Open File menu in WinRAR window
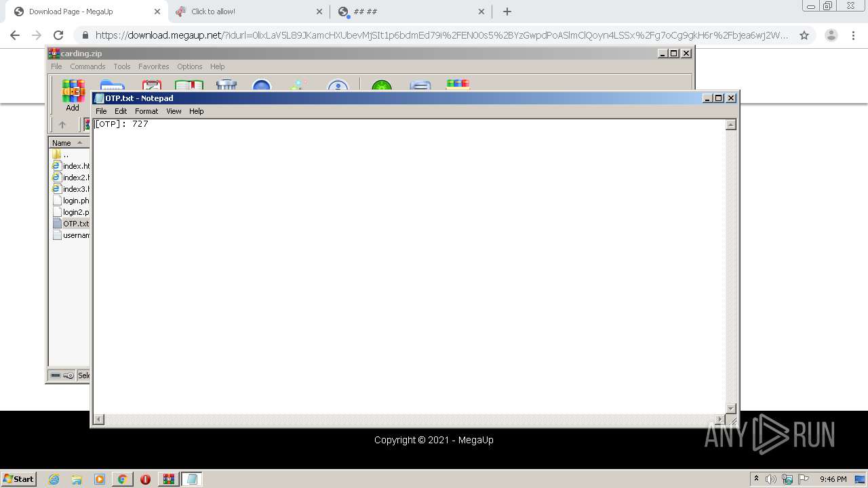Screen dimensions: 868x488 point(56,66)
